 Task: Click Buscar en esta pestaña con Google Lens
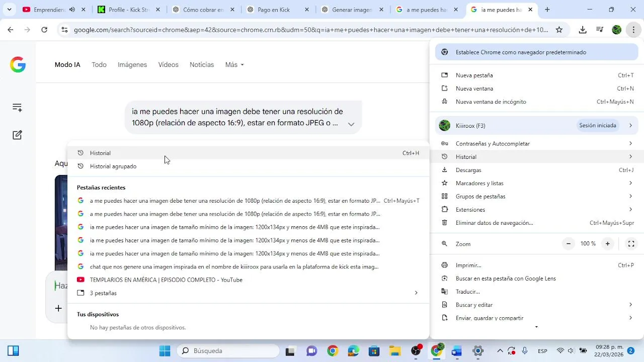(537, 279)
